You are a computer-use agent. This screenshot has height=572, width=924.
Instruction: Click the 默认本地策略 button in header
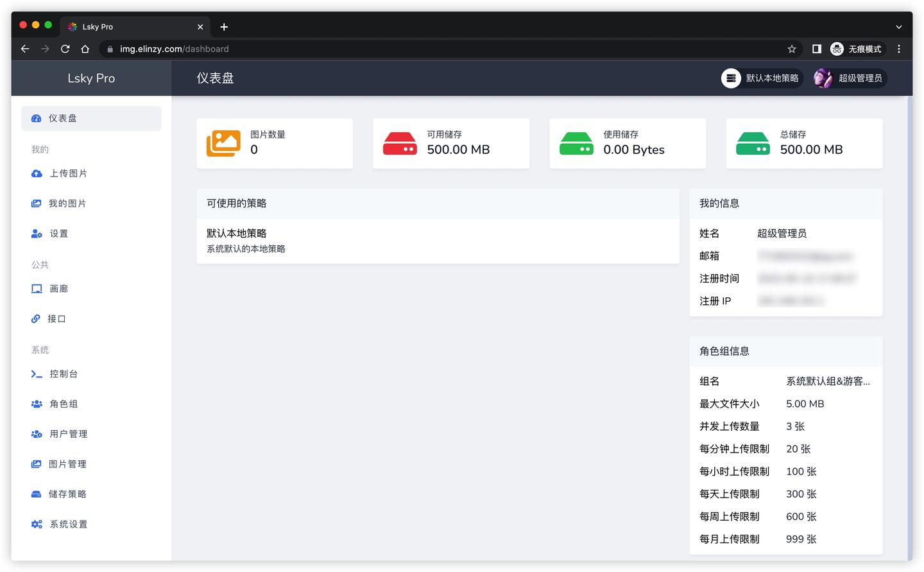tap(761, 78)
